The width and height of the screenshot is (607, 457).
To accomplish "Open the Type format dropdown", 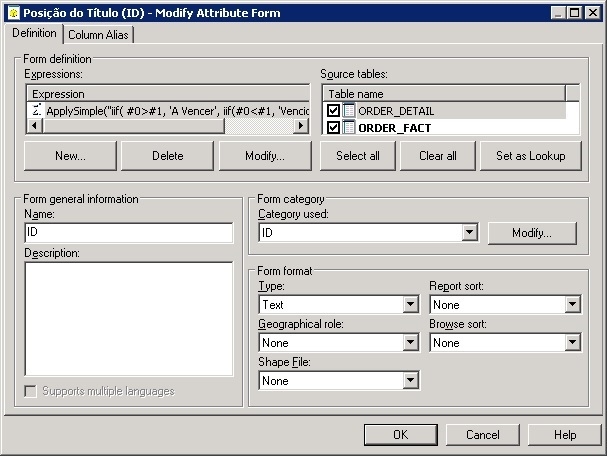I will pos(410,304).
